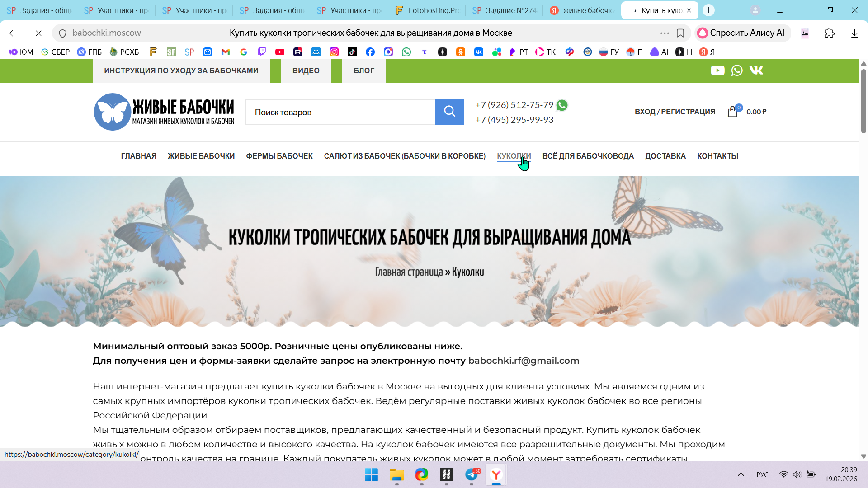Open the VK icon in green header

coord(756,70)
